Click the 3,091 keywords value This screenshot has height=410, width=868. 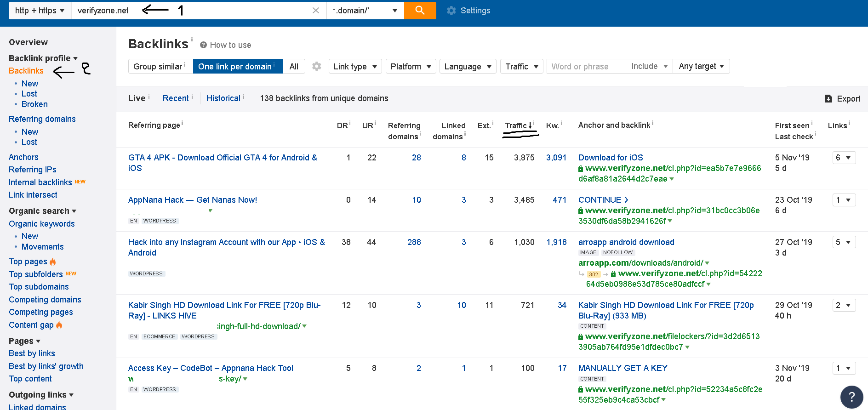coord(556,158)
